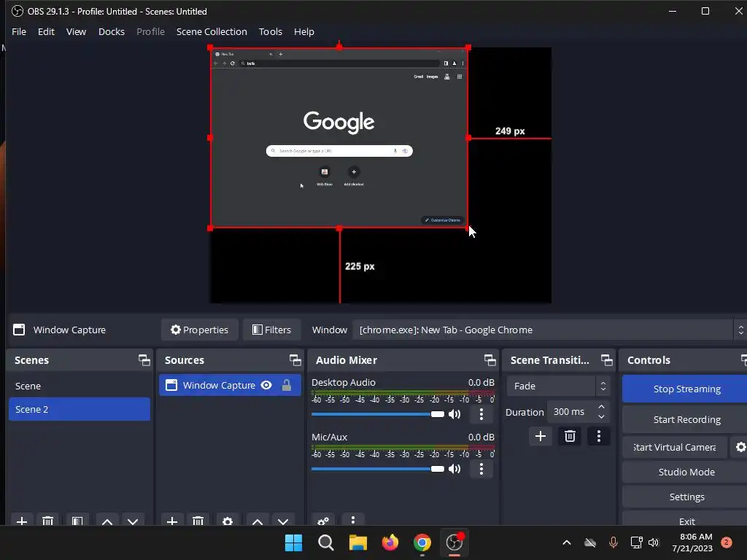Open the Help menu
This screenshot has width=747, height=560.
(304, 31)
